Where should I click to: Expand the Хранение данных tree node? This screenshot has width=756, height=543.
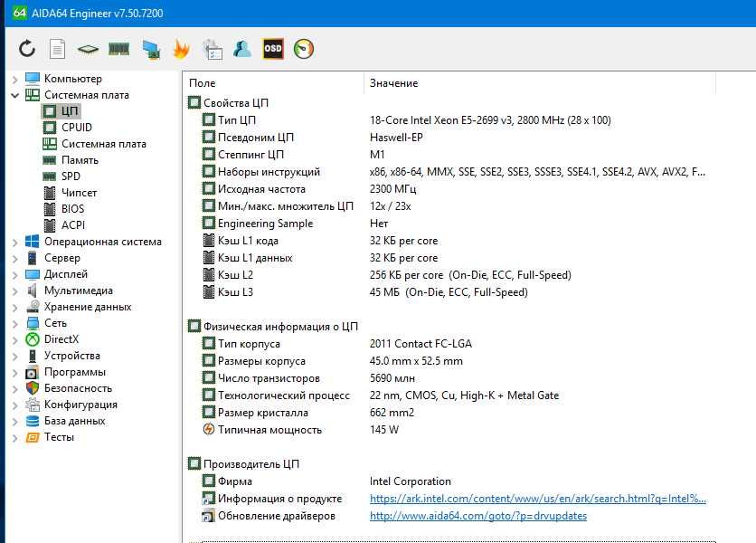[x=15, y=308]
